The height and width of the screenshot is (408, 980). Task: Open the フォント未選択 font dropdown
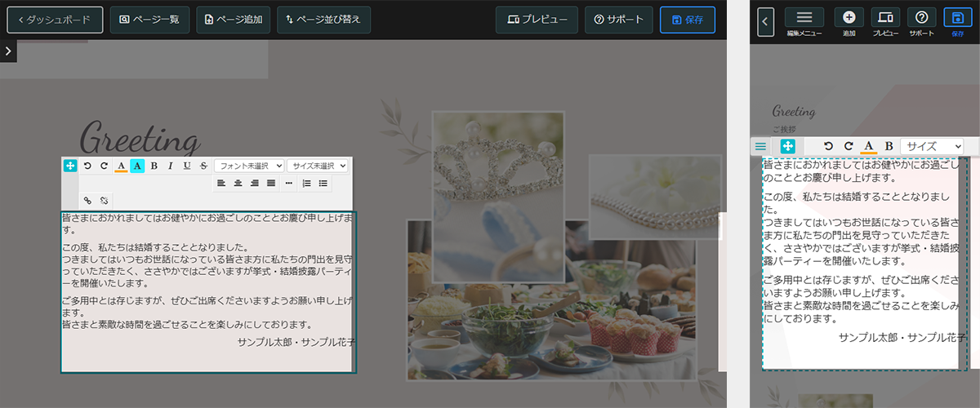pos(249,166)
